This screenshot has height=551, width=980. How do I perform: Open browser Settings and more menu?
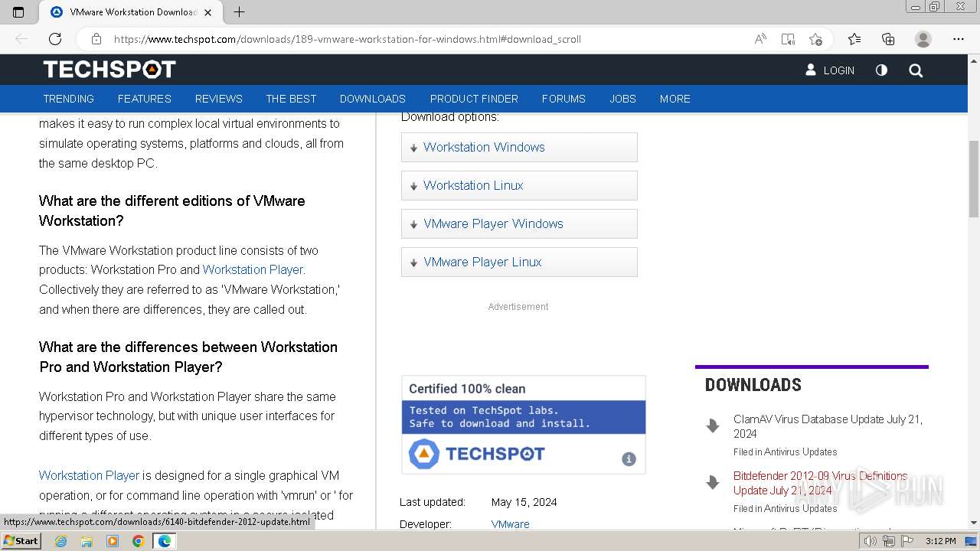click(959, 39)
